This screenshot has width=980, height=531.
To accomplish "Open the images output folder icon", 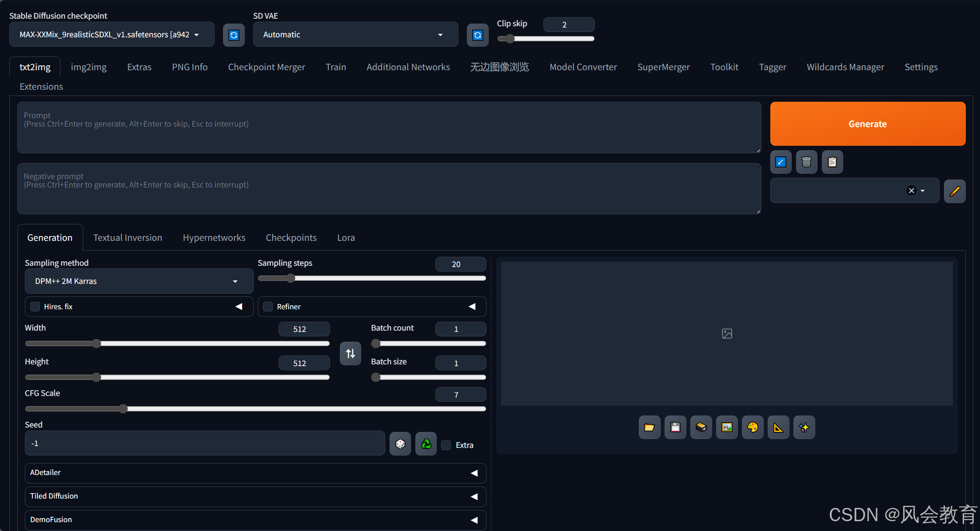I will pos(649,427).
